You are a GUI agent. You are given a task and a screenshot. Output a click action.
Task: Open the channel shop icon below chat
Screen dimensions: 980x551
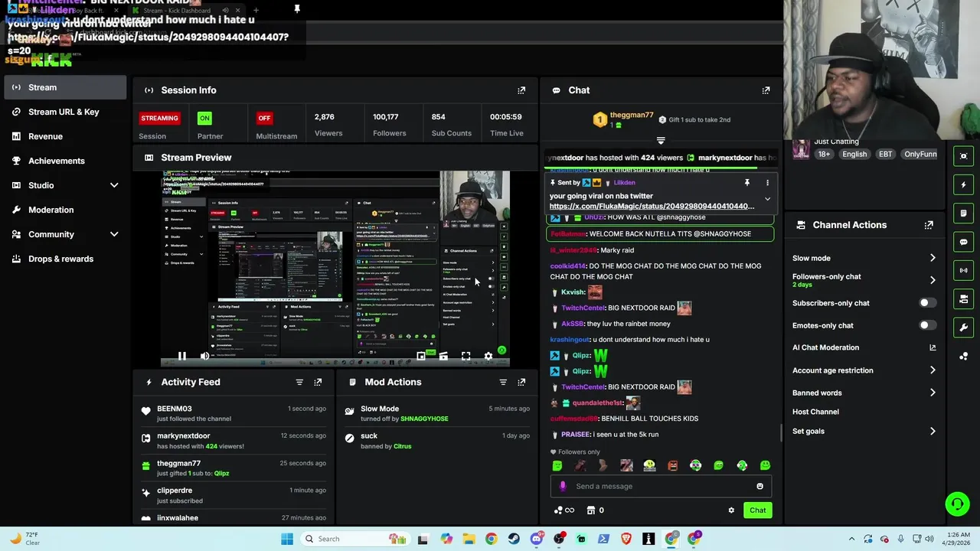(x=591, y=510)
